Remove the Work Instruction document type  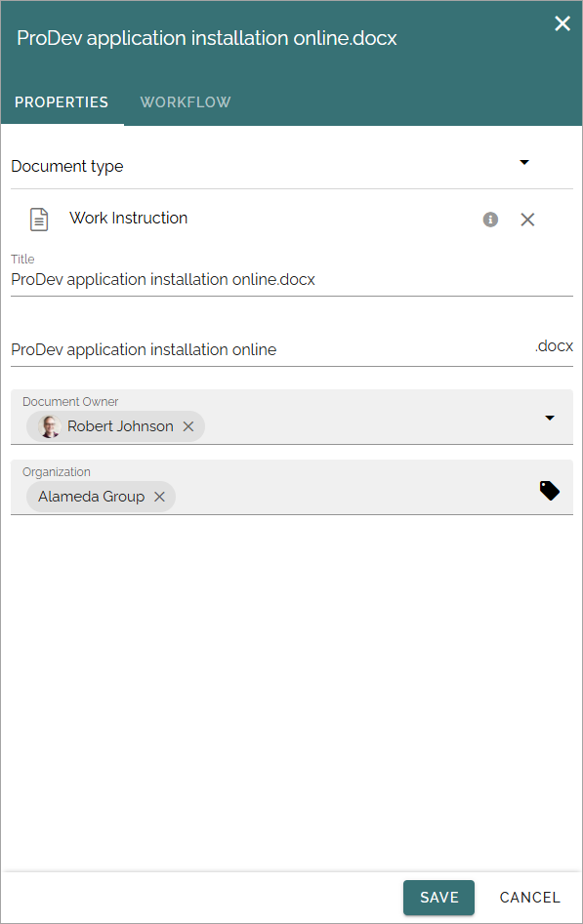[527, 220]
